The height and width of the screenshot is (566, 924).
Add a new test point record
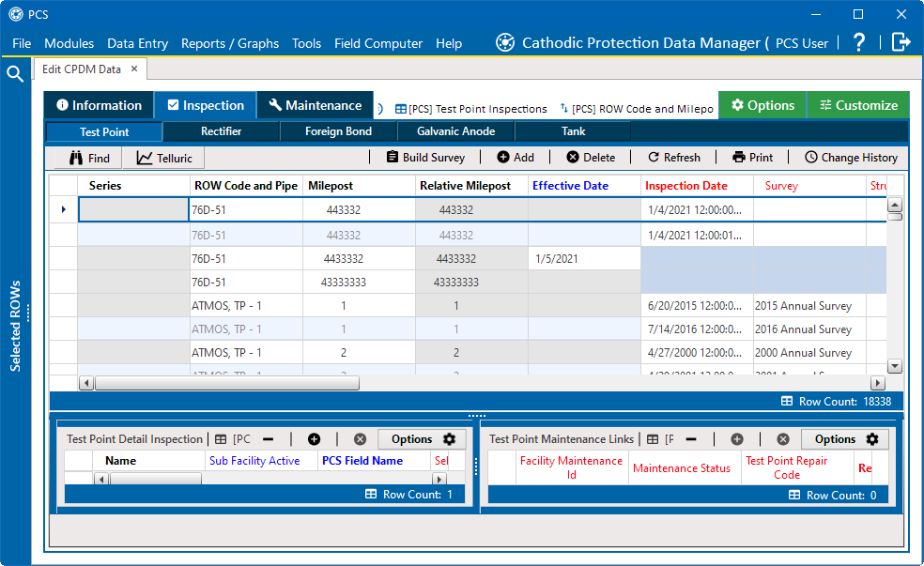point(515,158)
